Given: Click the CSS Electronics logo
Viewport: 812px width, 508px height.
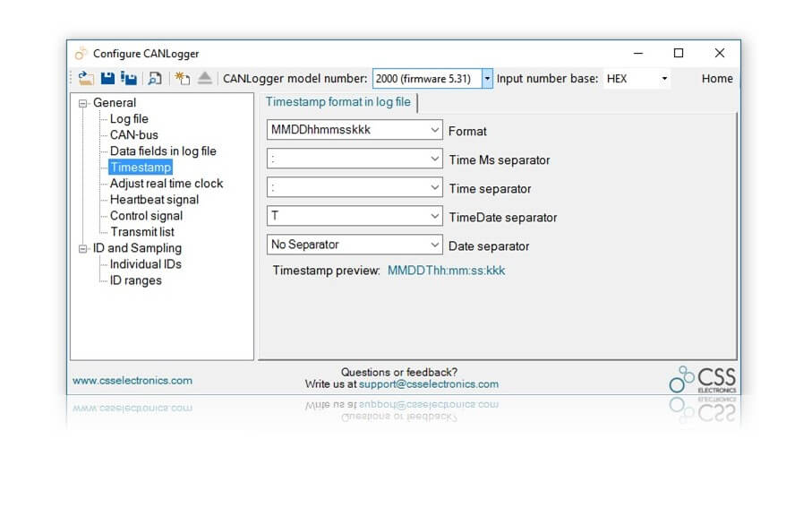Looking at the screenshot, I should point(702,380).
